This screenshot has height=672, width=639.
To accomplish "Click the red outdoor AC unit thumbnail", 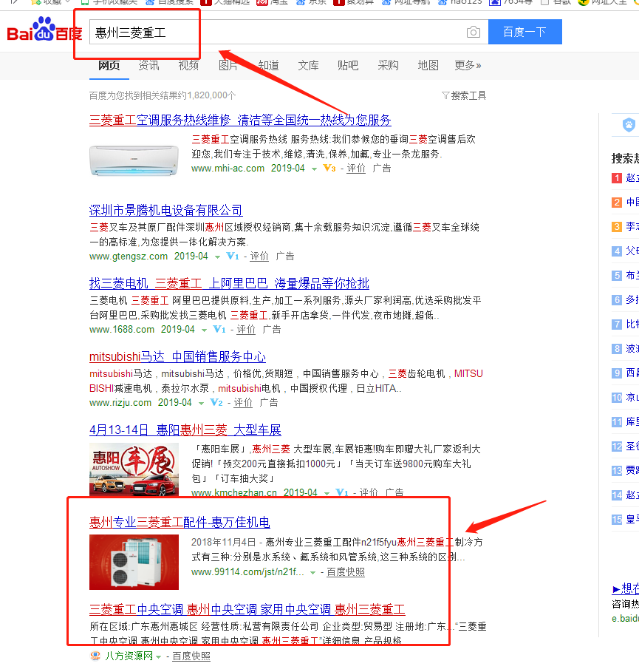I will [x=134, y=563].
